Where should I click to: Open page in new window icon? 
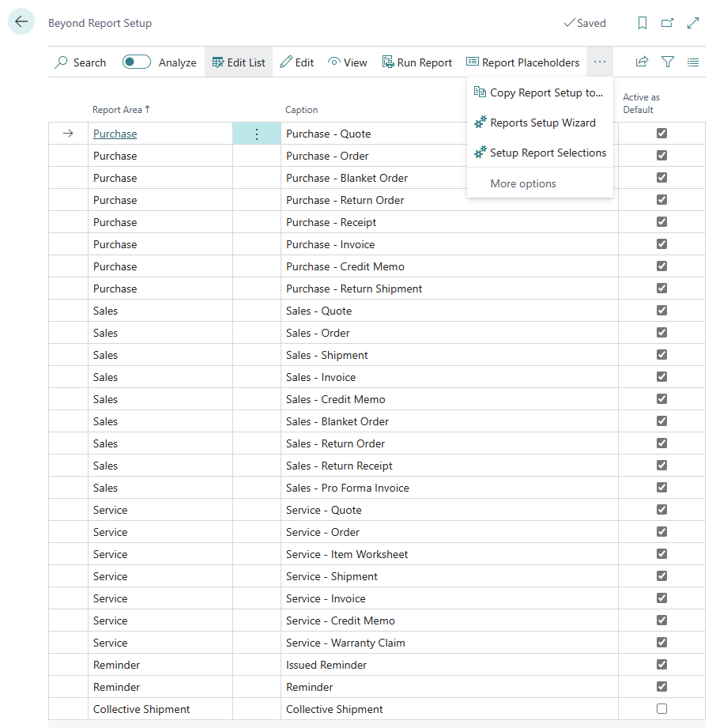668,23
